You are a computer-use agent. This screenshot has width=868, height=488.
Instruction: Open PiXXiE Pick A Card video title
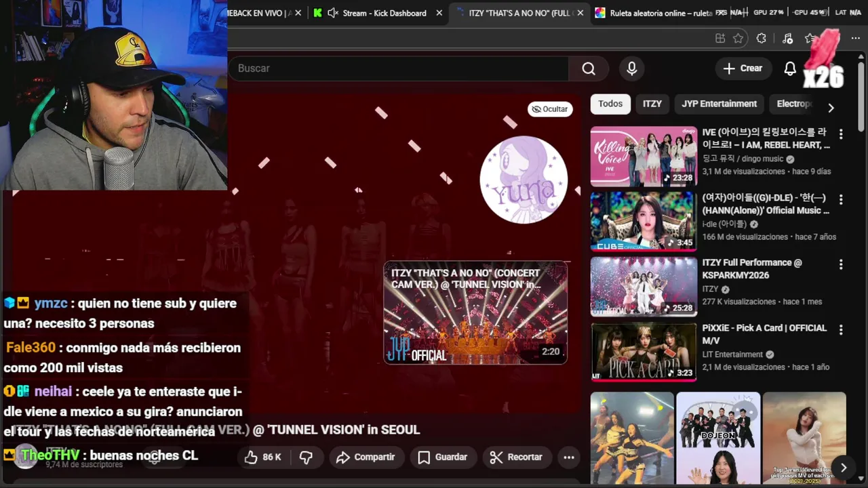coord(764,334)
